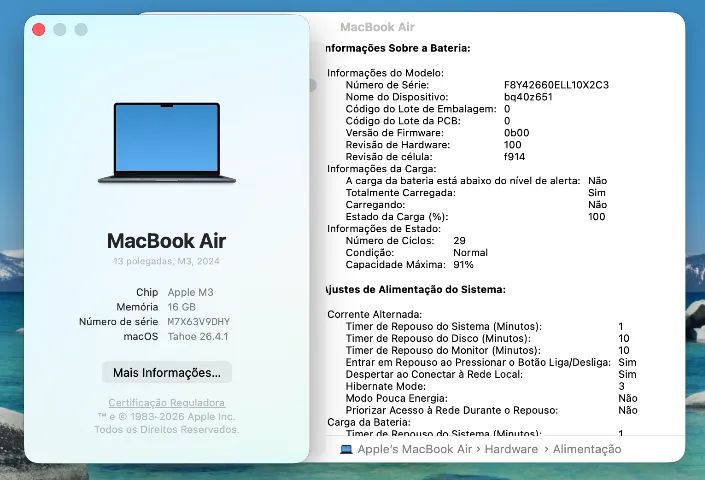Click Revisão de Hardware value 100

[x=513, y=145]
